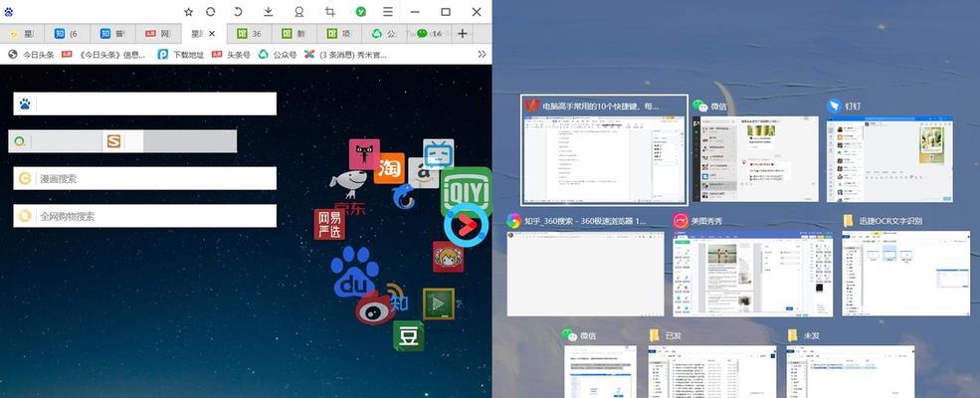Click the Baidu search input field
980x398 pixels.
[x=145, y=103]
